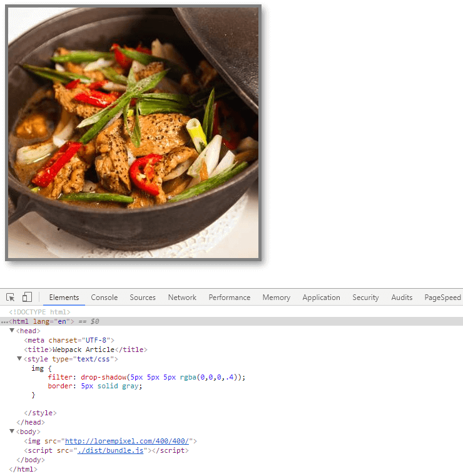
Task: Activate the element inspector picker icon
Action: [11, 297]
